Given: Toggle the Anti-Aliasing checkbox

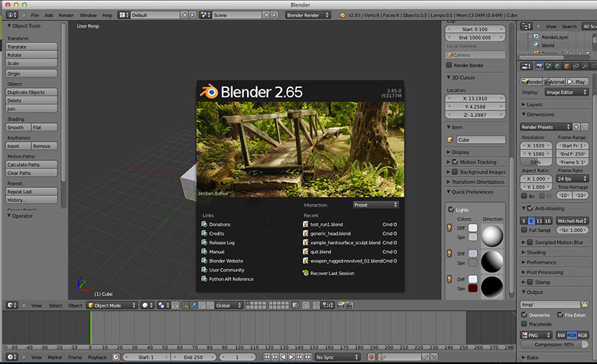Looking at the screenshot, I should point(530,208).
